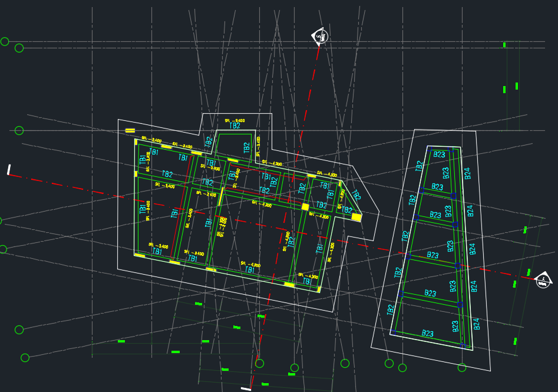Click the SFL level label above the topmost TB2
Image resolution: width=558 pixels, height=392 pixels.
[x=235, y=120]
